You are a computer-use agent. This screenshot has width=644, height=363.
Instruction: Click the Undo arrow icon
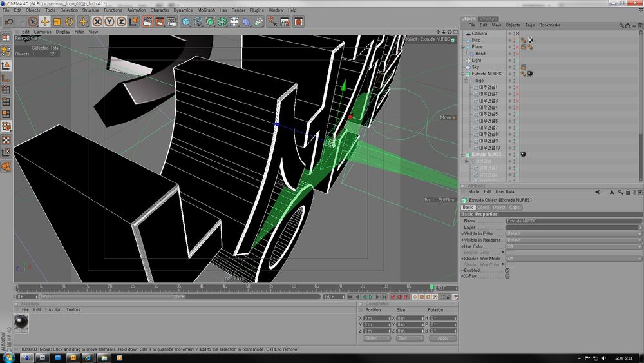pyautogui.click(x=8, y=22)
